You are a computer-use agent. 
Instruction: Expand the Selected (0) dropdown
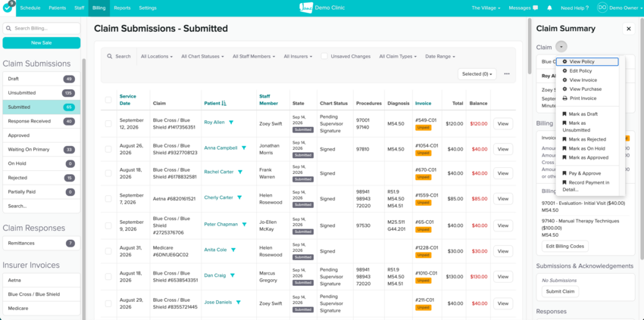tap(477, 74)
